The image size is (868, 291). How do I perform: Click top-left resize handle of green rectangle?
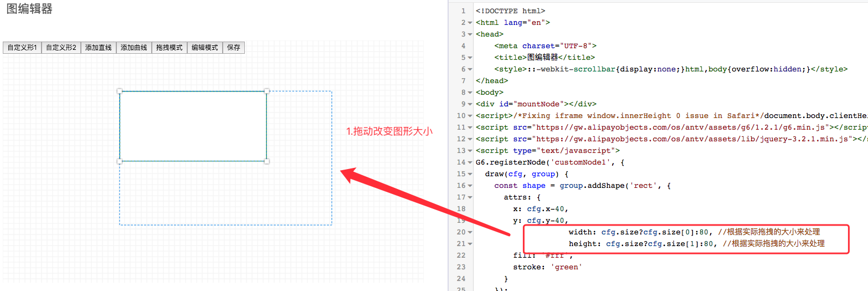[120, 91]
